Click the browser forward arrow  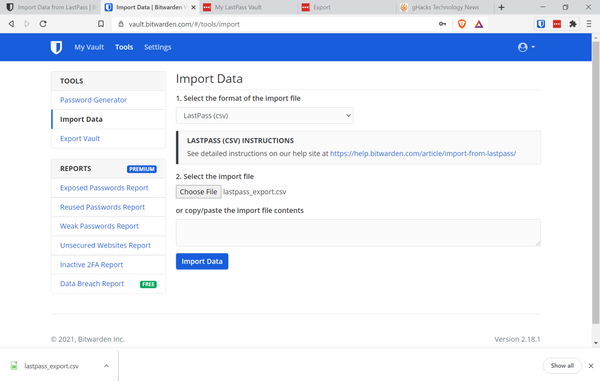tap(27, 24)
